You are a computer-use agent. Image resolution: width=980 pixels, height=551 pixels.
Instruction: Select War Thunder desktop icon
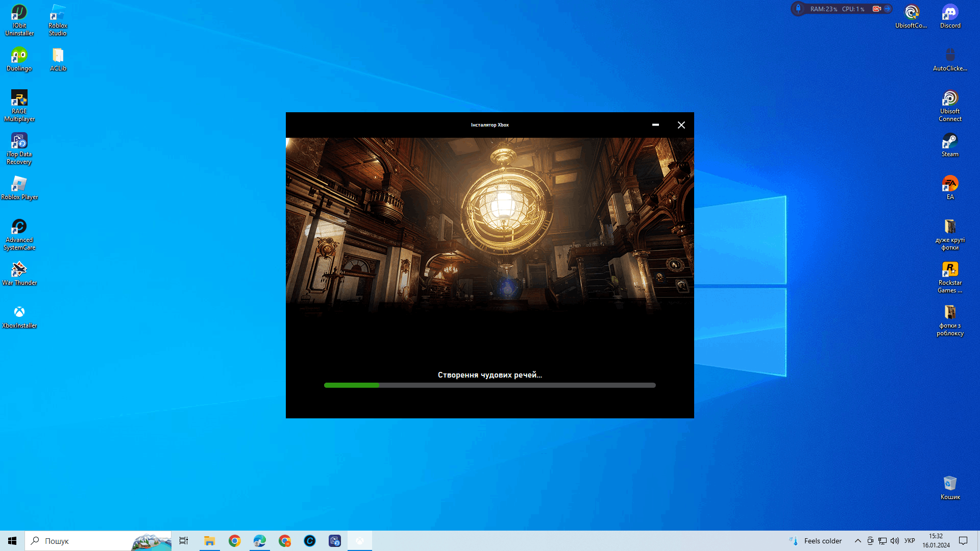(x=19, y=273)
